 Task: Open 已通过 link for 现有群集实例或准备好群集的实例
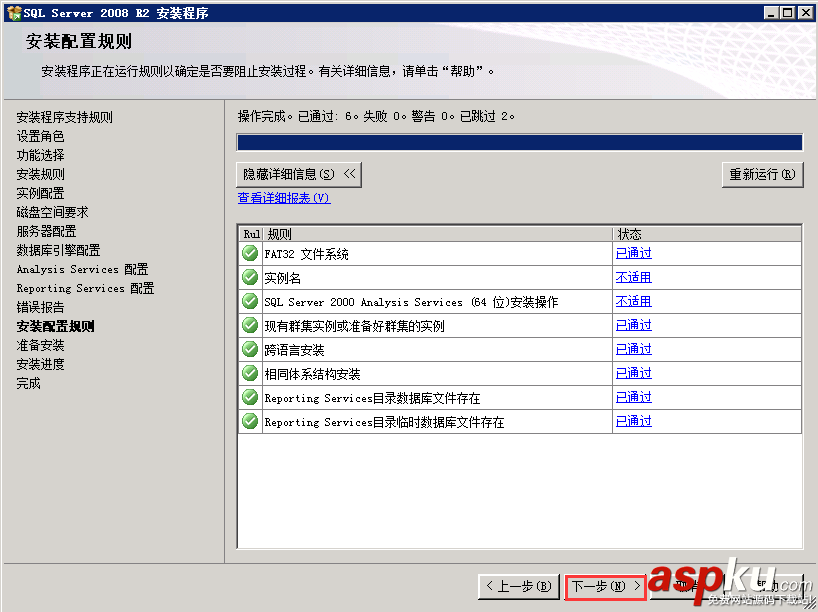[633, 325]
